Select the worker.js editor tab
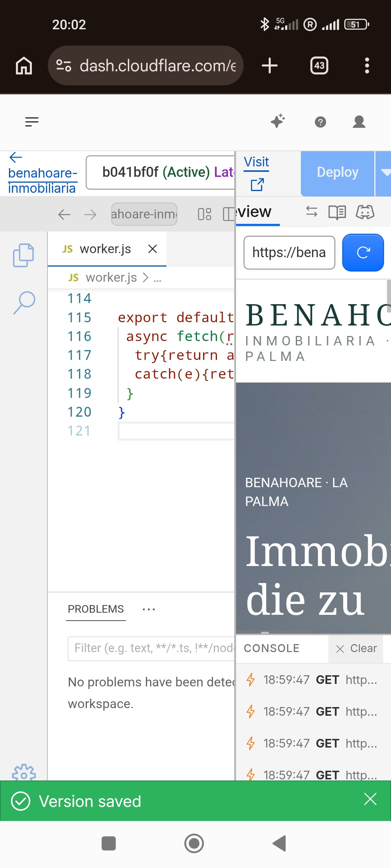The image size is (391, 868). [105, 249]
